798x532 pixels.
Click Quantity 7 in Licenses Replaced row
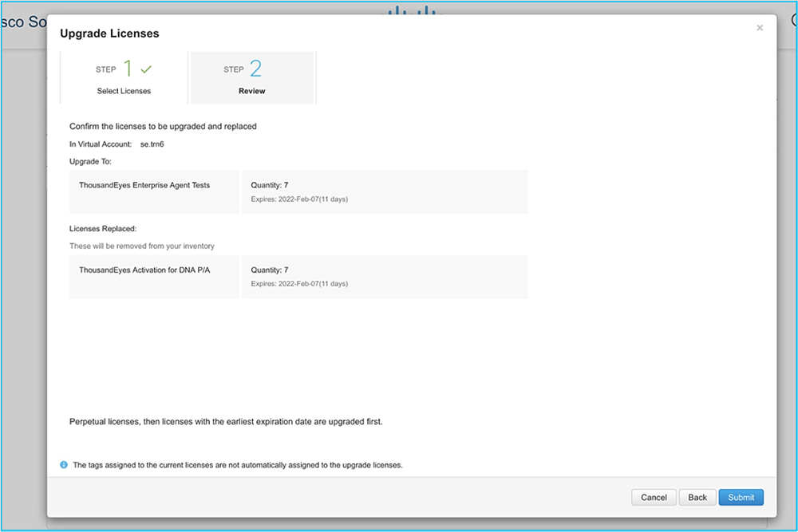[x=270, y=270]
